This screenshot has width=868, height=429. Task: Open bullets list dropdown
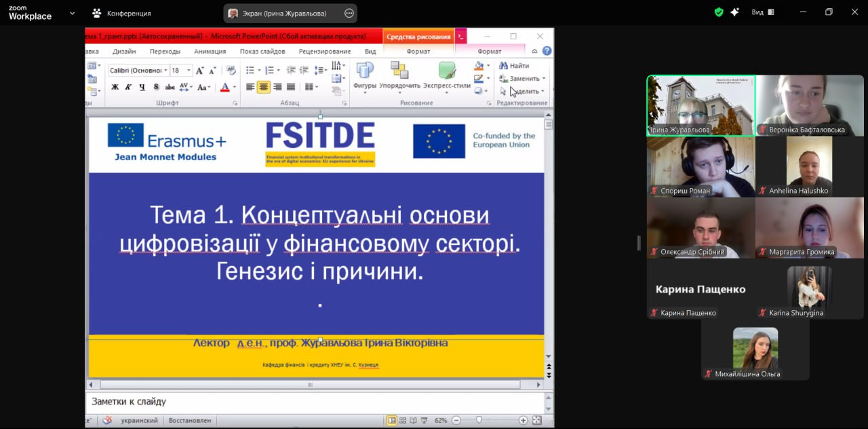(258, 71)
